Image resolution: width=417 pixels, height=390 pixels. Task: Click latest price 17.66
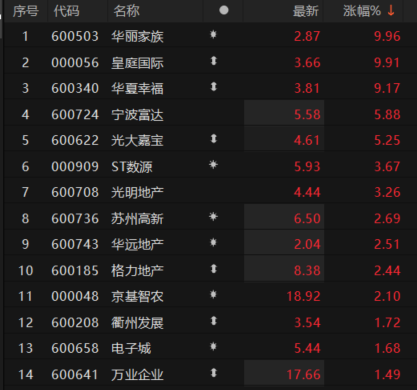pos(303,375)
